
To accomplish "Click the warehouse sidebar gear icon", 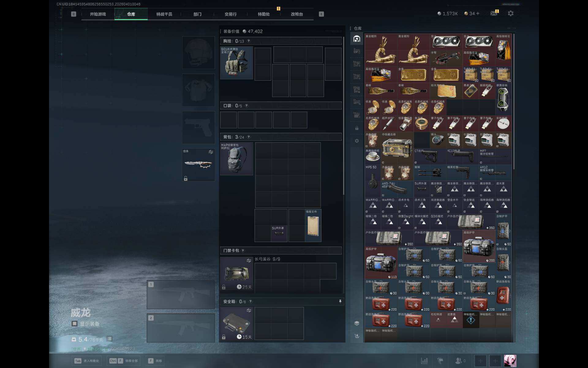I will [356, 141].
